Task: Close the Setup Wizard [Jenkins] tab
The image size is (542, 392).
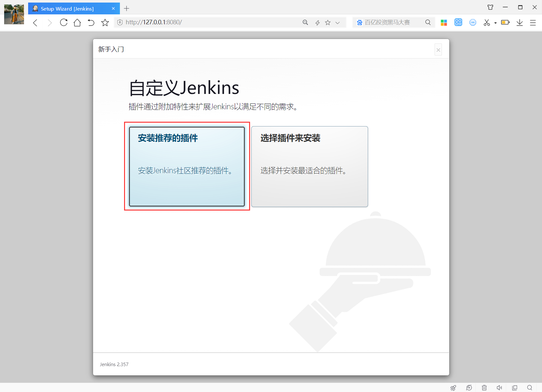Action: (113, 9)
